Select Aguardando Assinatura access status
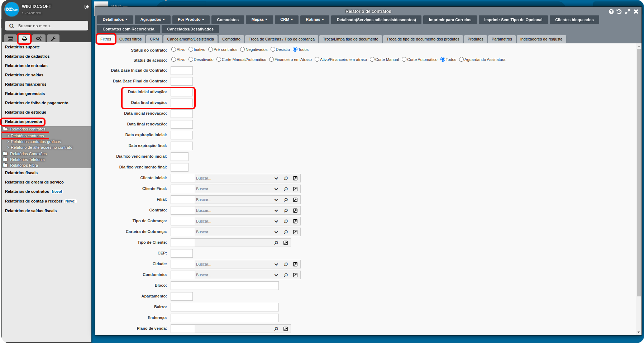Screen dimensions: 644x343 pyautogui.click(x=462, y=59)
